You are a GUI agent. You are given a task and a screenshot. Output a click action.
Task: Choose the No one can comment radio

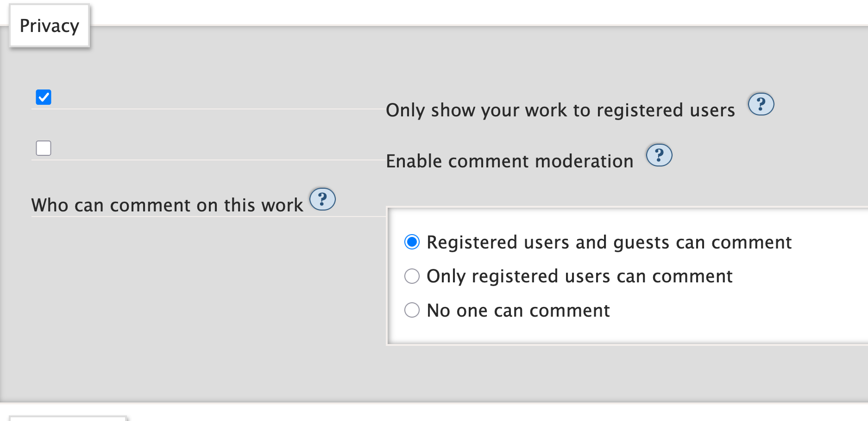click(x=412, y=310)
